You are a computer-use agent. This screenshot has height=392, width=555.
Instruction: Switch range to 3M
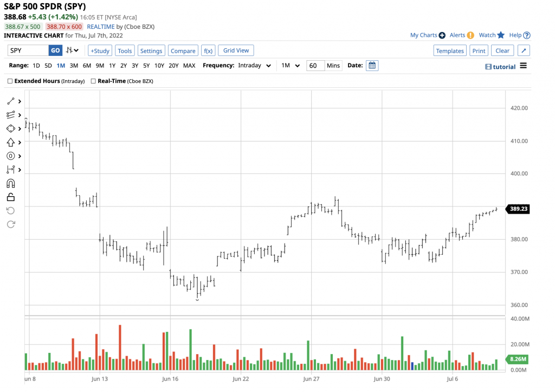pos(74,66)
